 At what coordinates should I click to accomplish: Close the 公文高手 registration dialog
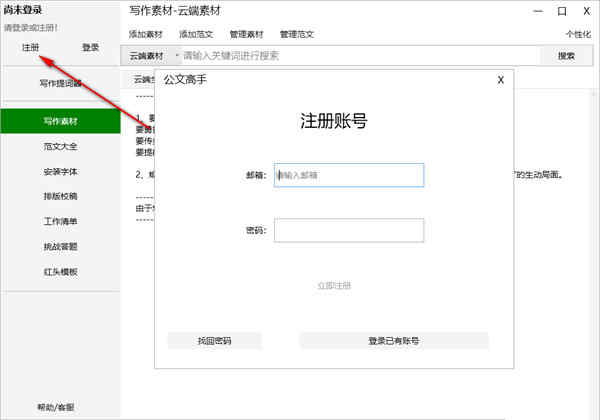(500, 79)
